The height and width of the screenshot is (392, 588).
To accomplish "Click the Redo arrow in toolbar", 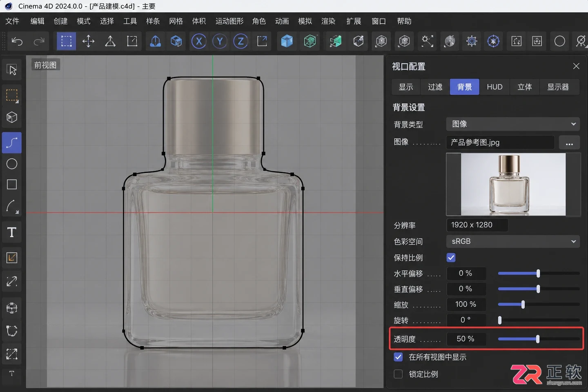I will (39, 41).
